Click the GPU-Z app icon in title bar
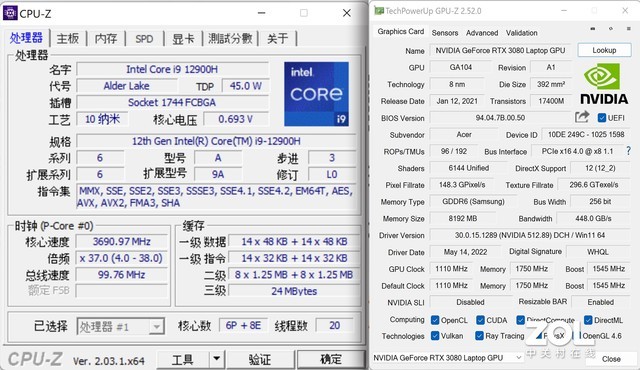The width and height of the screenshot is (640, 370). [x=379, y=11]
